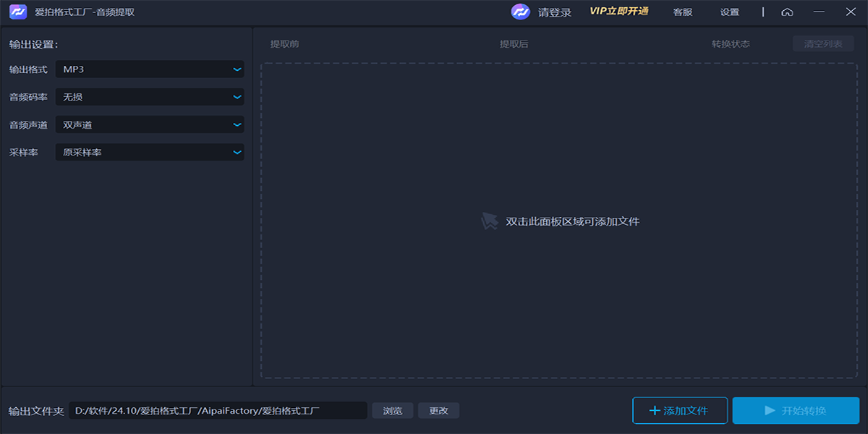Expand the 输出格式 MP3 dropdown

150,69
